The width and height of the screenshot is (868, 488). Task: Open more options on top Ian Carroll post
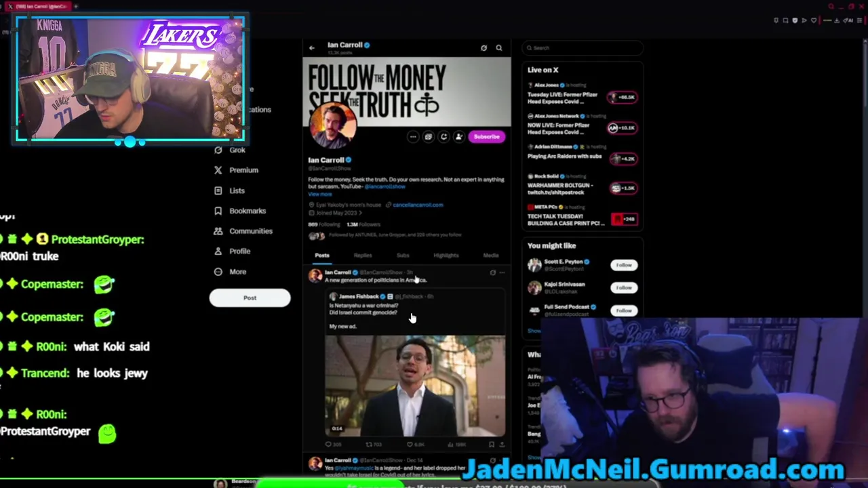[502, 272]
